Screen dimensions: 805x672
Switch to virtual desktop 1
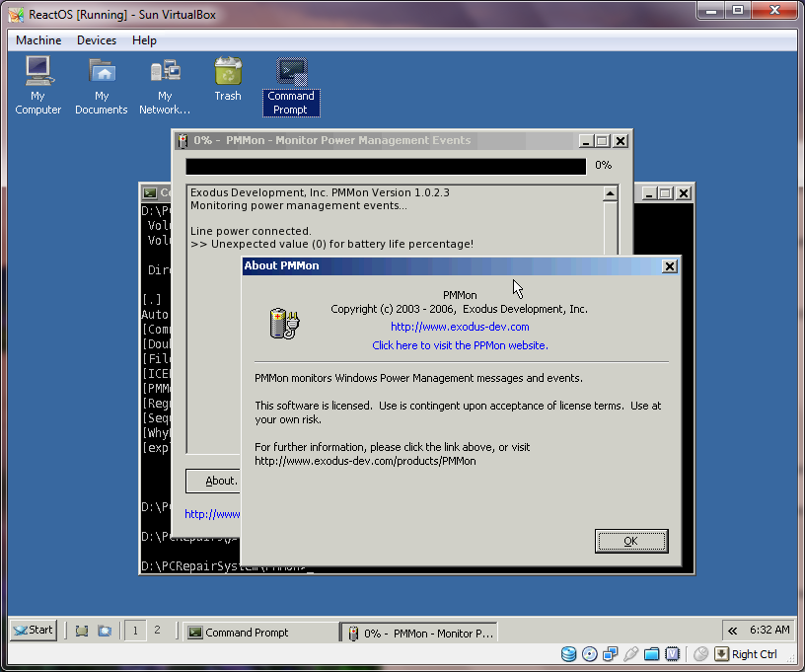coord(134,631)
